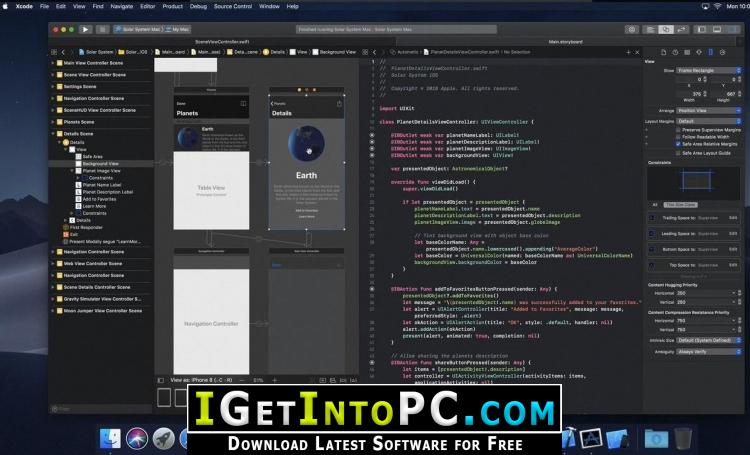Open the Attributes inspector icon
Screen dimensions: 750x455
coord(699,52)
